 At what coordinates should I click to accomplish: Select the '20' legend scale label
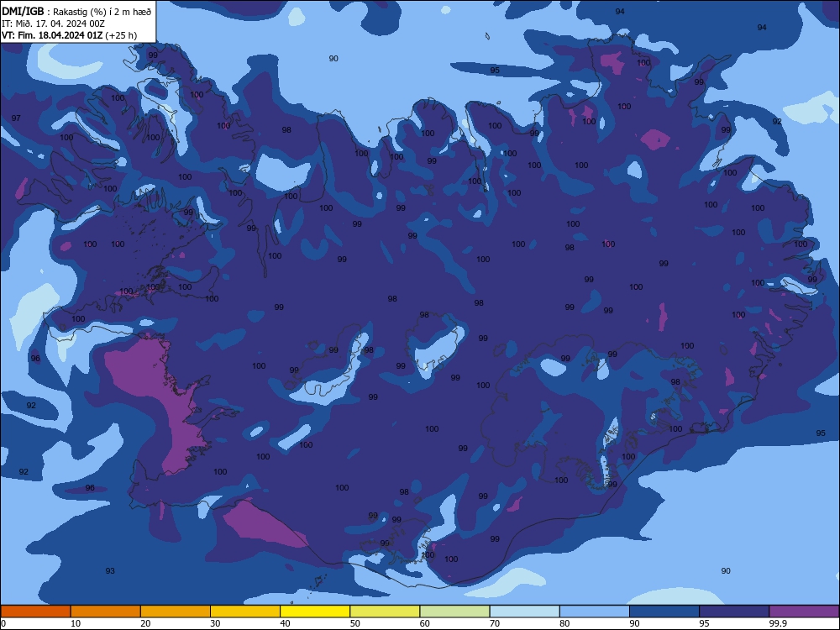145,623
